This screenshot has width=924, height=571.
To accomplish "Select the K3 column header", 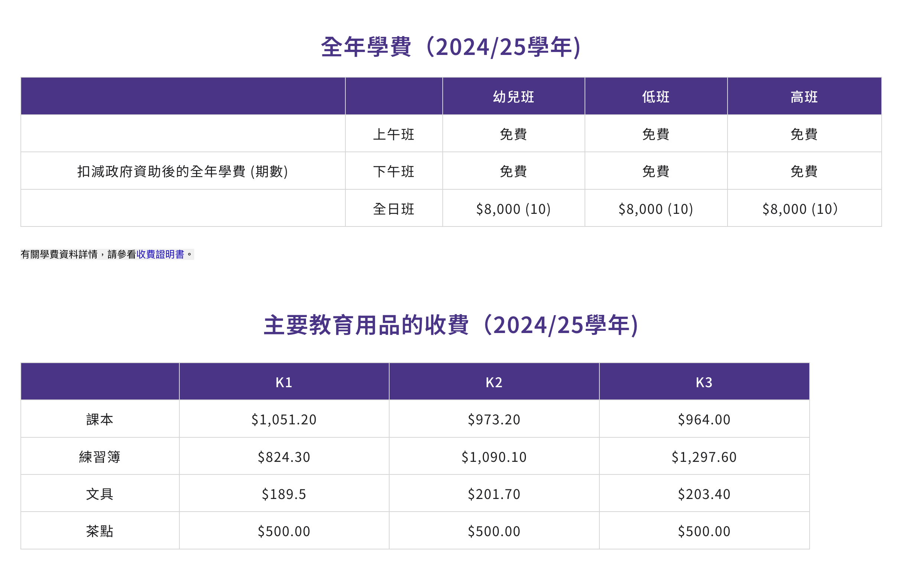I will pyautogui.click(x=704, y=382).
